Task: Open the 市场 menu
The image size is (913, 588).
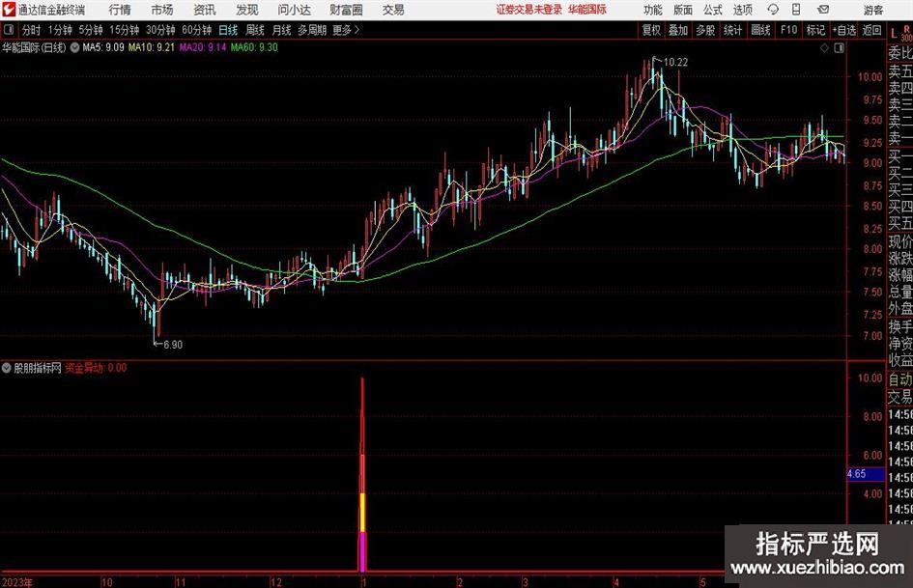Action: point(162,10)
